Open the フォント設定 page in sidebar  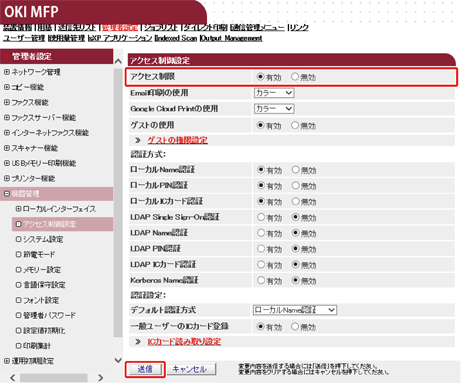pos(41,300)
